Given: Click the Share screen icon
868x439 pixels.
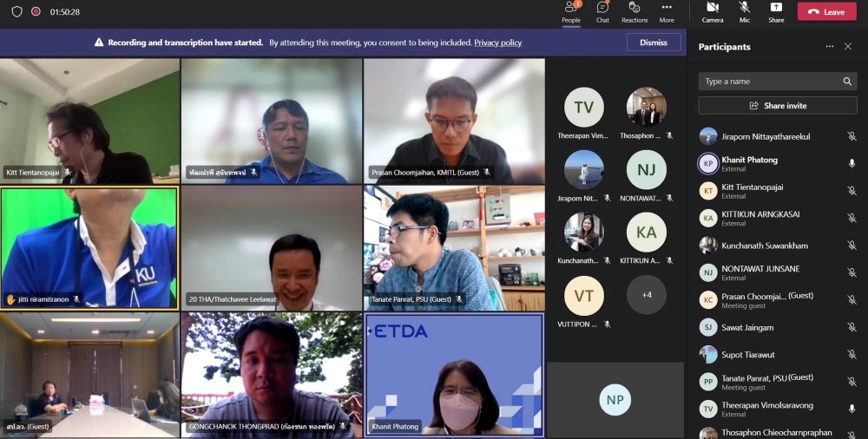Looking at the screenshot, I should click(x=776, y=9).
